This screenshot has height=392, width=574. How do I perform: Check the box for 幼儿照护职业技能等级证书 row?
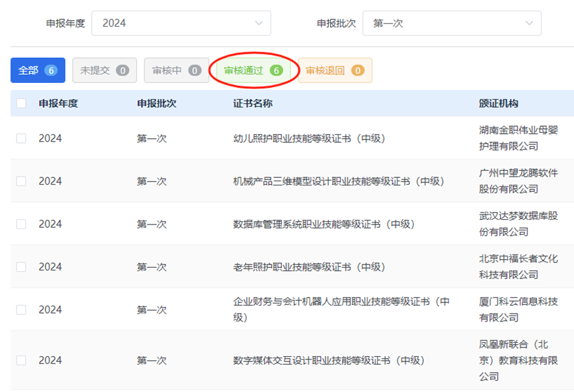coord(21,138)
